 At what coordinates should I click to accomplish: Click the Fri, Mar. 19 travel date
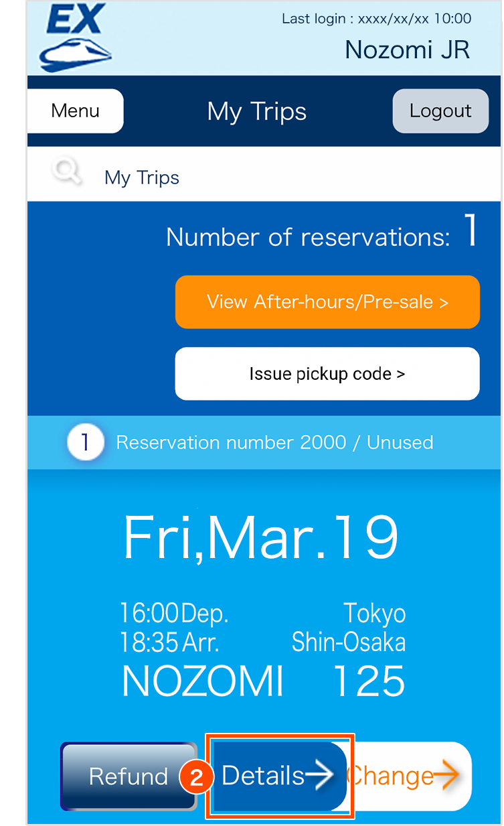[261, 538]
